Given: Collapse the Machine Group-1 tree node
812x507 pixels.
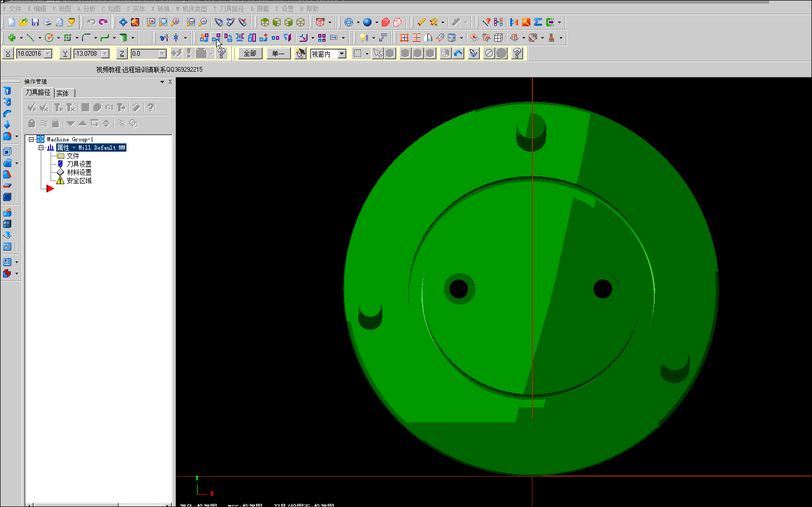Looking at the screenshot, I should tap(31, 139).
